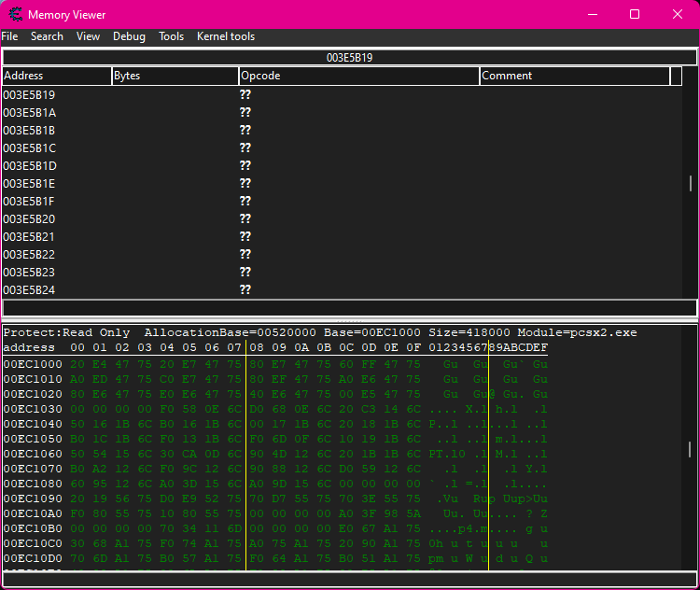
Task: Click the Bytes column header
Action: pos(175,76)
